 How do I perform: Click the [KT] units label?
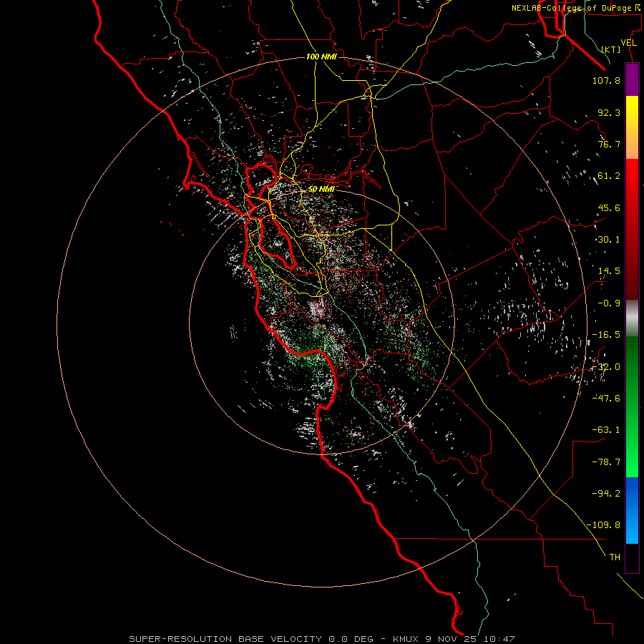coord(611,49)
